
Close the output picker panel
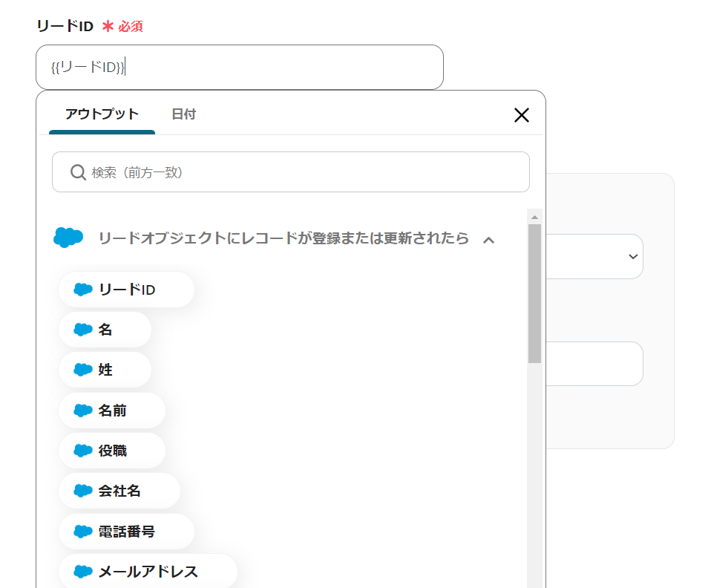(x=522, y=114)
